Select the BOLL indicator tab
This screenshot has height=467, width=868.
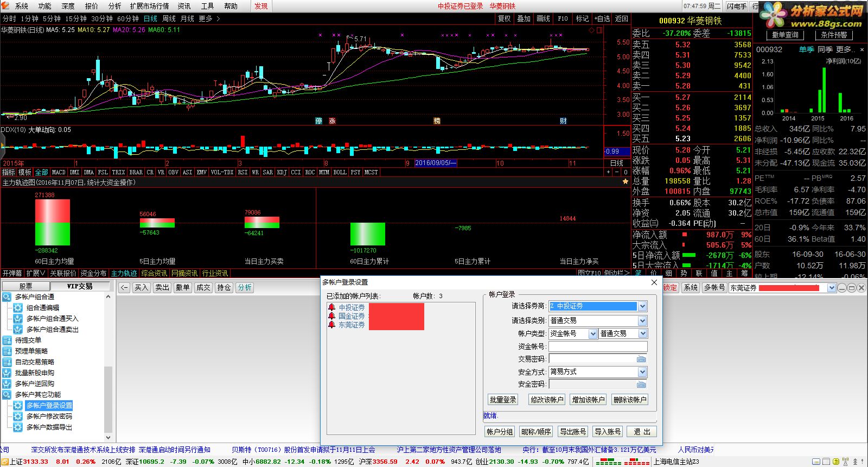click(x=340, y=172)
